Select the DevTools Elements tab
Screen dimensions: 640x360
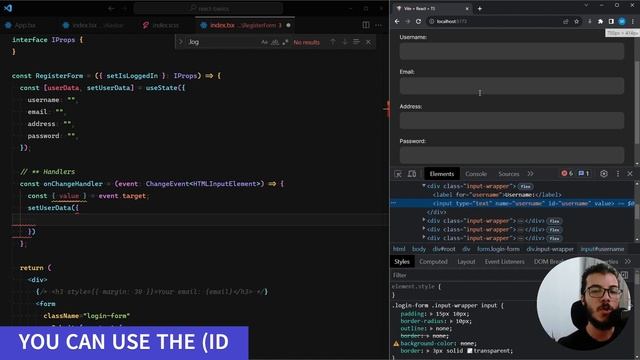[442, 174]
